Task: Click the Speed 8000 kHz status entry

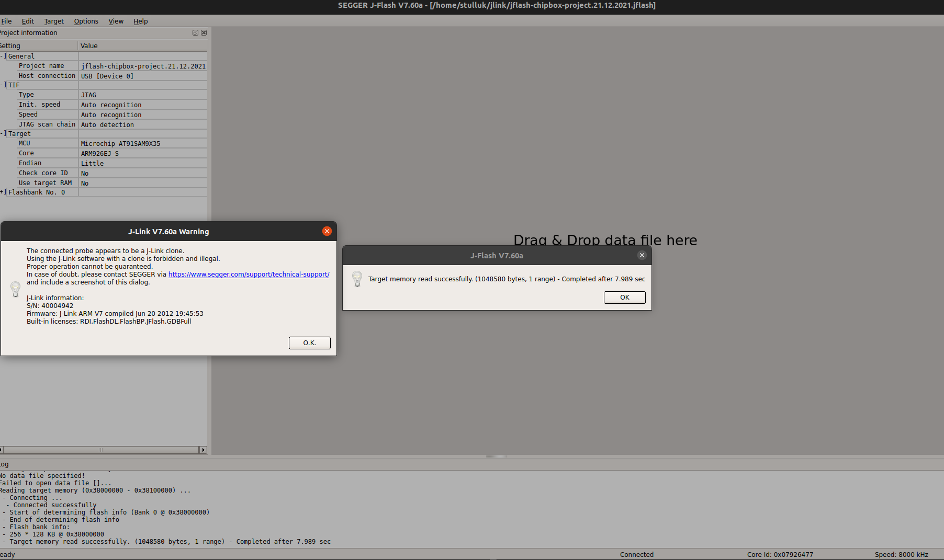Action: [x=902, y=555]
